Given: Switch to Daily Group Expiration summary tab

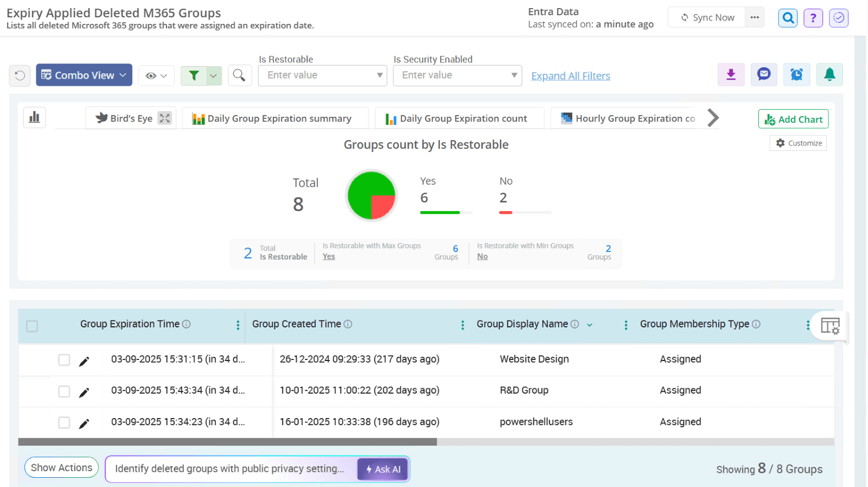Looking at the screenshot, I should click(275, 118).
